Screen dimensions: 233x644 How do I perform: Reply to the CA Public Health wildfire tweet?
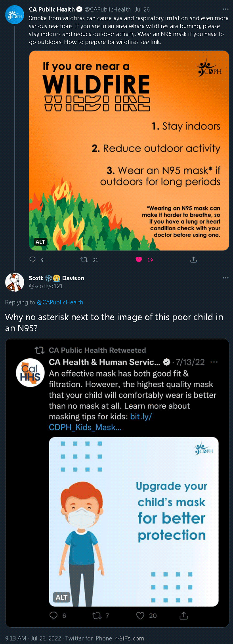click(32, 260)
